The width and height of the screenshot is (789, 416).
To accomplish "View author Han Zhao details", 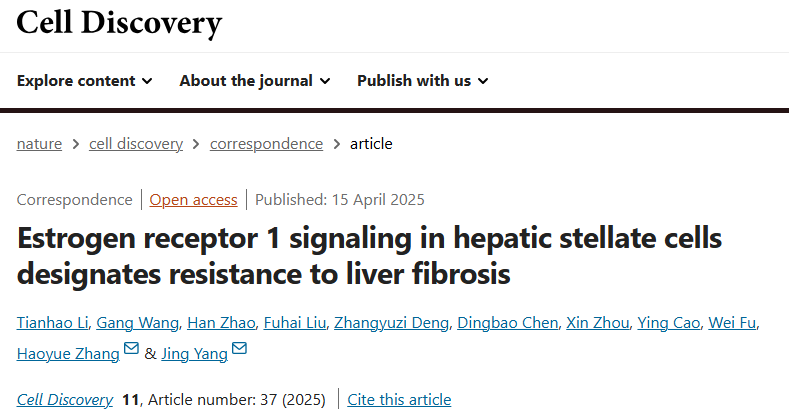I will pyautogui.click(x=221, y=323).
